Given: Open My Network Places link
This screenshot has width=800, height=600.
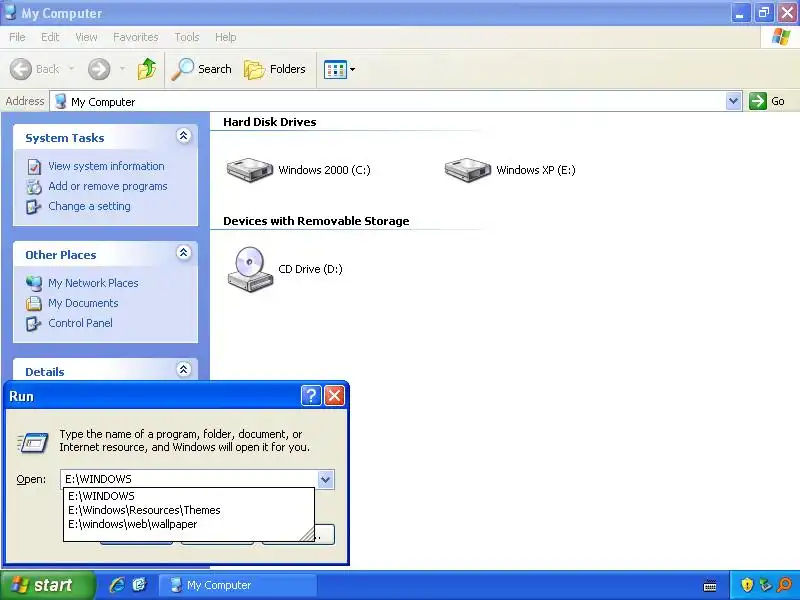Looking at the screenshot, I should (x=93, y=283).
